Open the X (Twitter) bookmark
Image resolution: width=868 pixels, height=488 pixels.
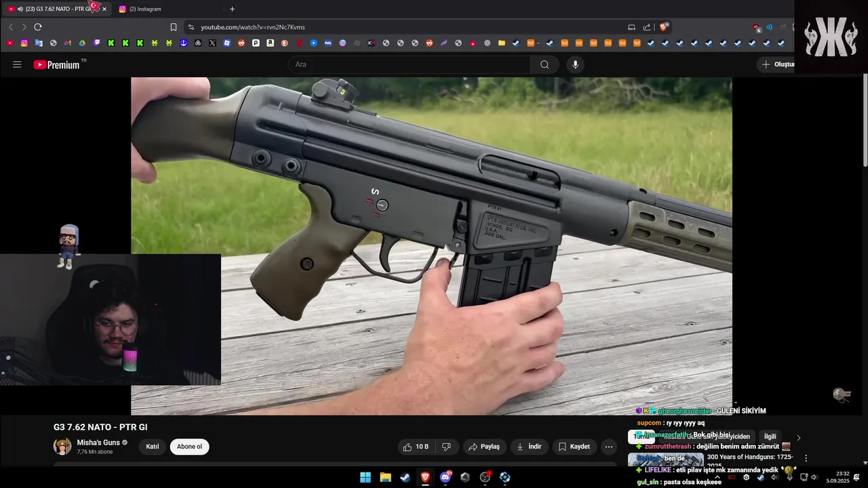(x=212, y=43)
